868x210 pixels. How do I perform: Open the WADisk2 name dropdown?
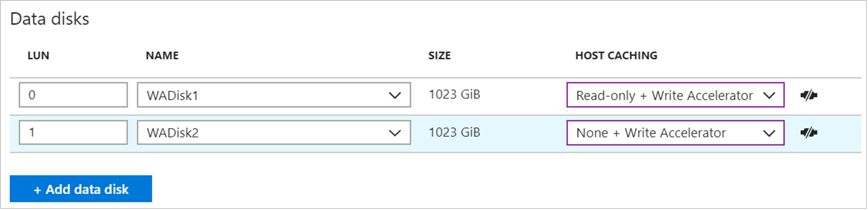click(273, 133)
